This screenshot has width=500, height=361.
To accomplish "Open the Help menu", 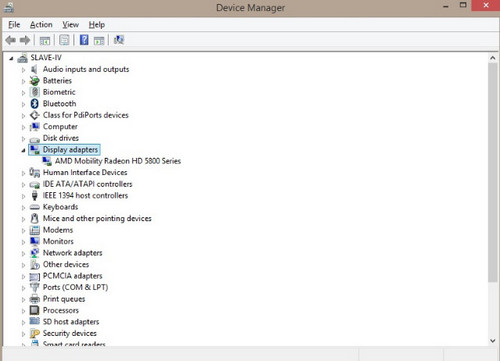I will click(97, 25).
